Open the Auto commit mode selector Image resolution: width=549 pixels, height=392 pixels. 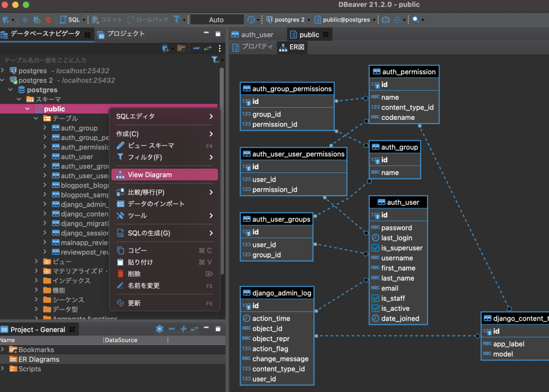tap(216, 20)
